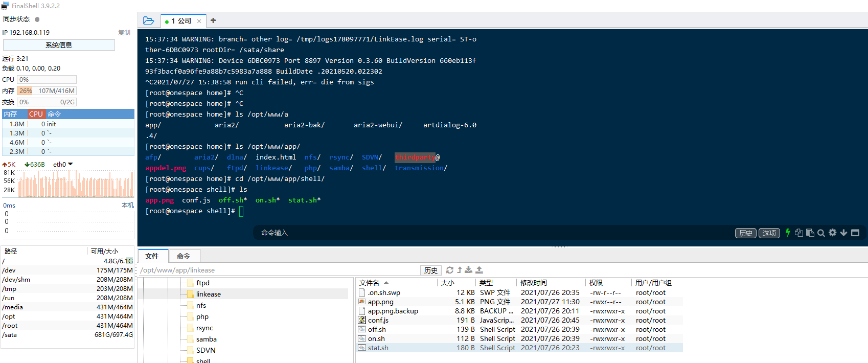Select linkease folder in tree
Viewport: 868px width, 363px height.
[209, 294]
